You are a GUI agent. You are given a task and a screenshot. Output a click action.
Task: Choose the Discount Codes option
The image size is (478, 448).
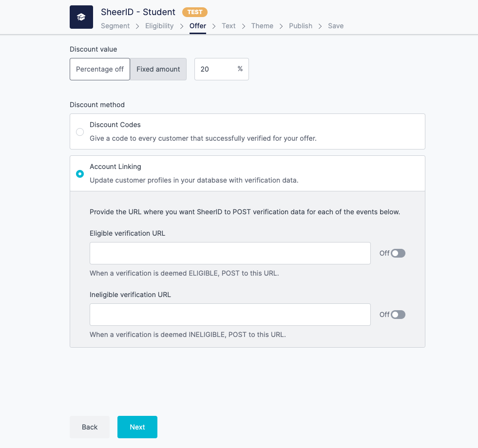tap(79, 131)
